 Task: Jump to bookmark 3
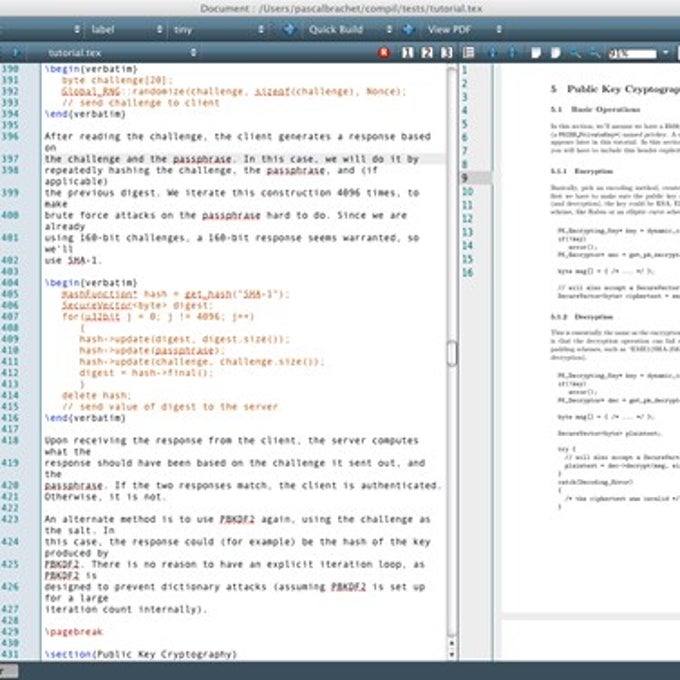point(447,53)
